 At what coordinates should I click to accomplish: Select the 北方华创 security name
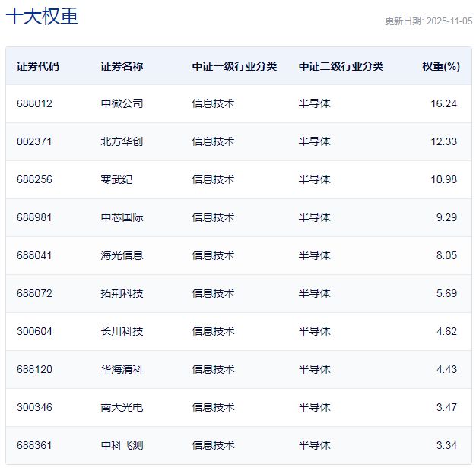122,141
